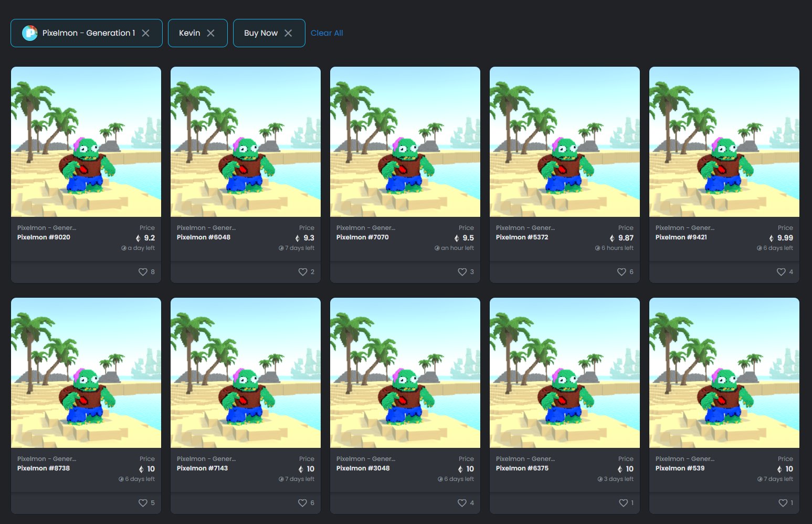Image resolution: width=812 pixels, height=524 pixels.
Task: Click the 9.5 ETH price
Action: coord(465,238)
